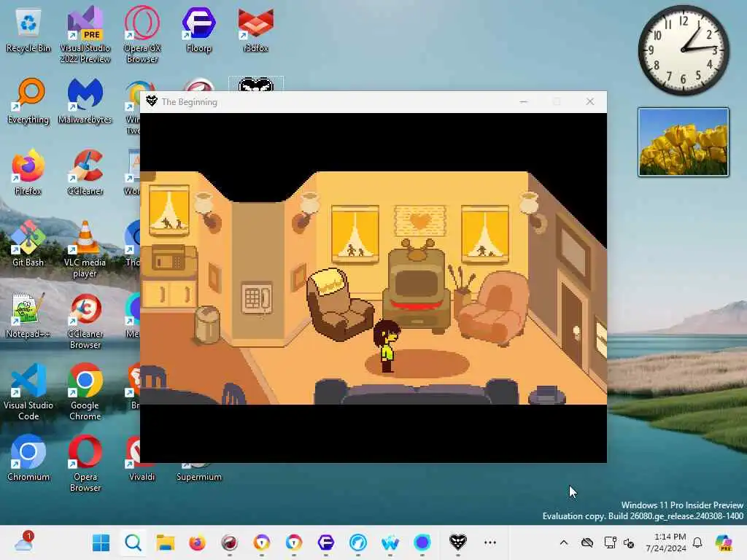
Task: Launch Opera Browser desktop shortcut
Action: (x=85, y=463)
